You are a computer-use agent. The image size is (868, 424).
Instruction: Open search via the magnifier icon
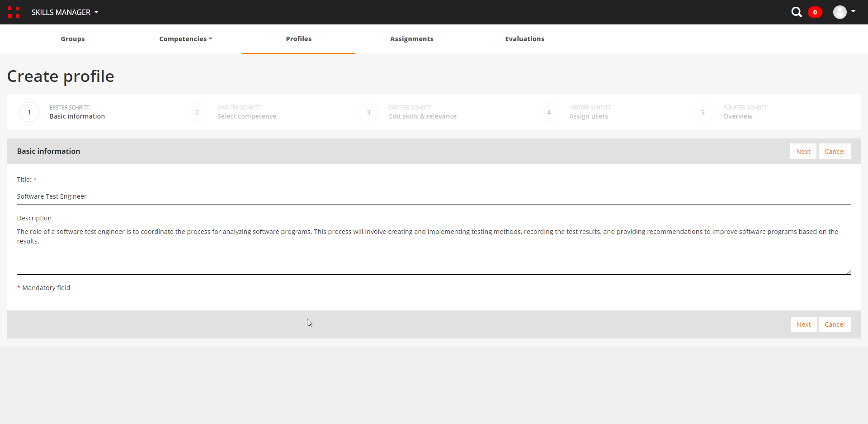pos(796,12)
